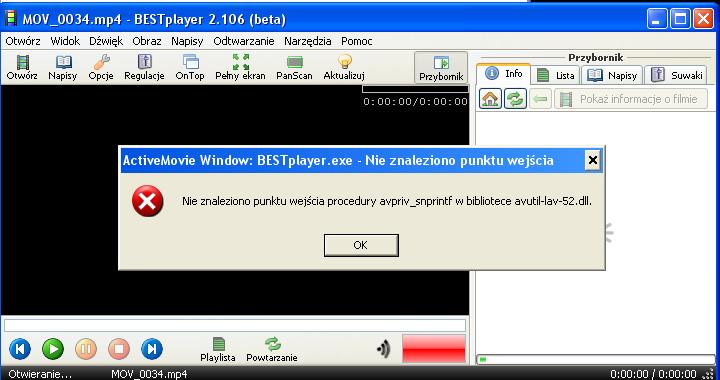Click the BESTplayer title bar icon

tap(11, 19)
